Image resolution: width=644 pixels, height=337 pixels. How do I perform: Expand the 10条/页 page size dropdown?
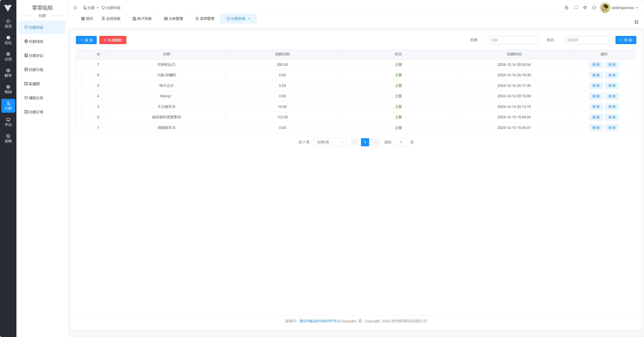330,142
